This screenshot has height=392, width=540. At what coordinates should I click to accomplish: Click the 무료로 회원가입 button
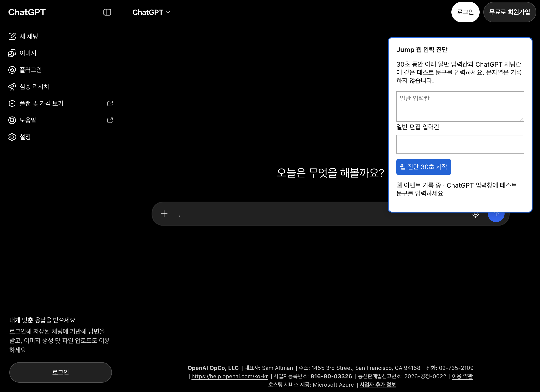509,12
